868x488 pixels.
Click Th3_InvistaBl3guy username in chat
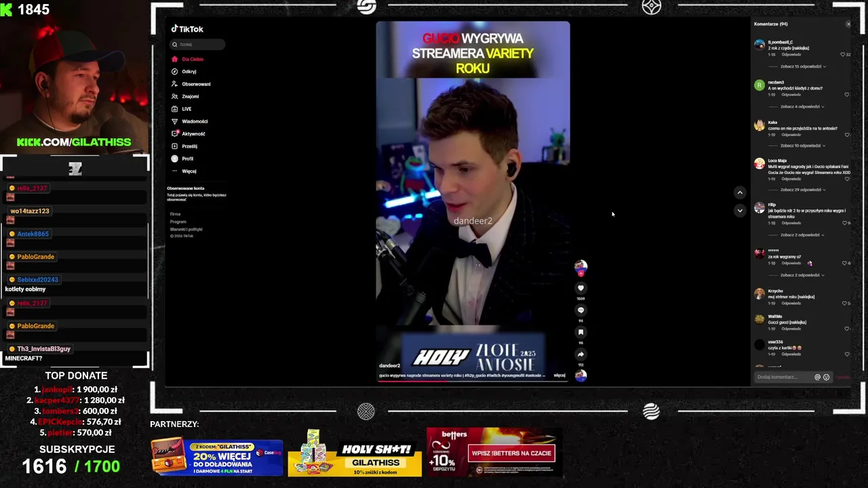coord(43,349)
